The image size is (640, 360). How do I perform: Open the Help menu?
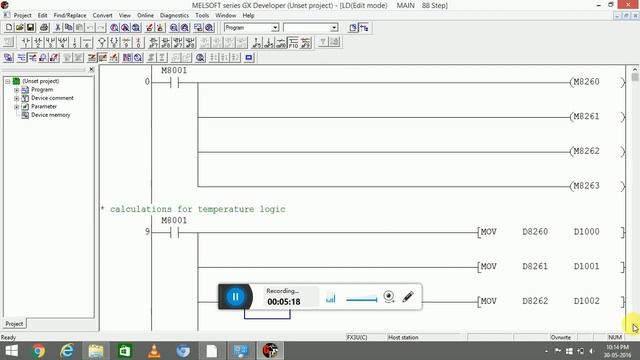(248, 16)
